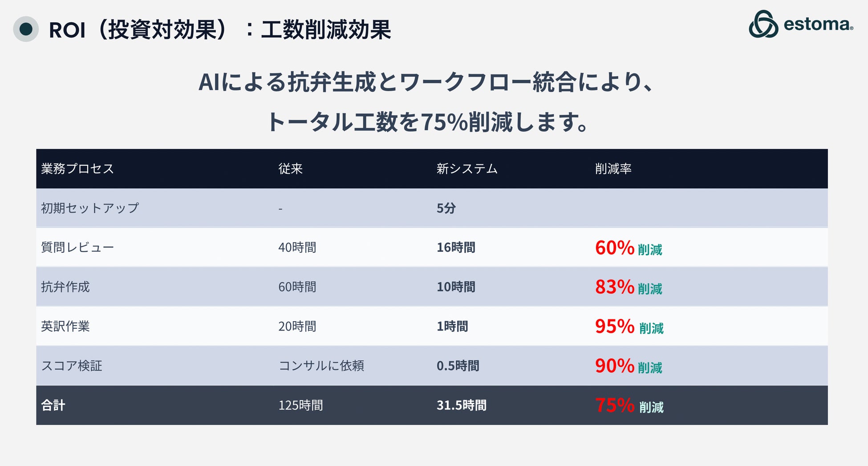Click the 125時間 total cell

pos(300,405)
